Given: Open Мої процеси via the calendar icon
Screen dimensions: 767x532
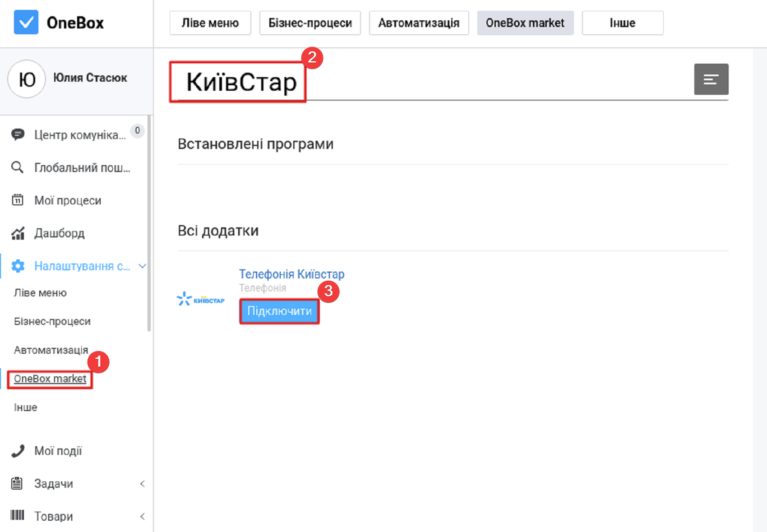Looking at the screenshot, I should click(18, 200).
